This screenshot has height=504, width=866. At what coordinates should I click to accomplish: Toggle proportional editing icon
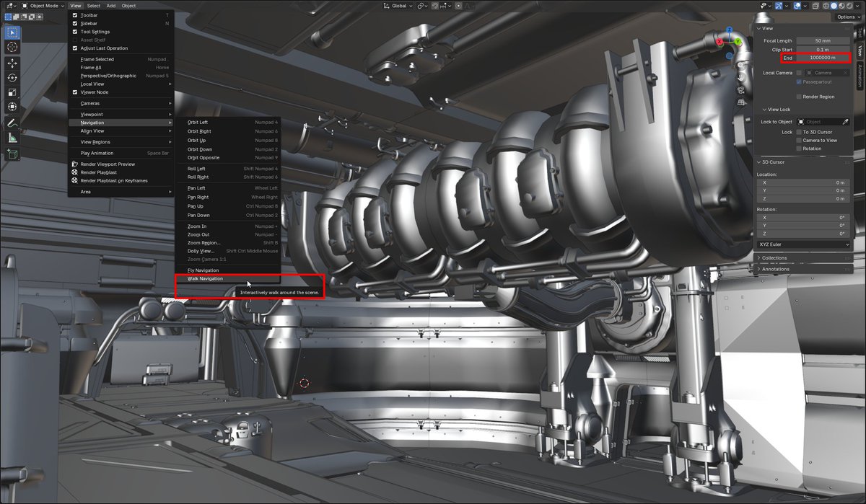point(459,5)
